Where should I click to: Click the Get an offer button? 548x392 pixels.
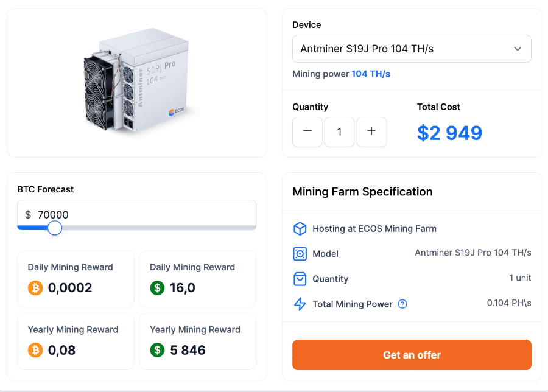[412, 355]
